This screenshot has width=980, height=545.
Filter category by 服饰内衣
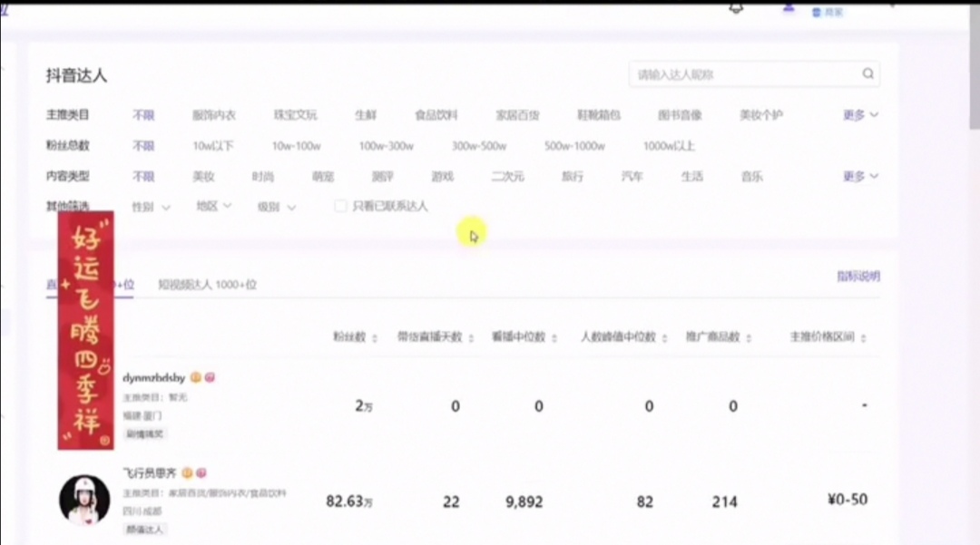(214, 115)
